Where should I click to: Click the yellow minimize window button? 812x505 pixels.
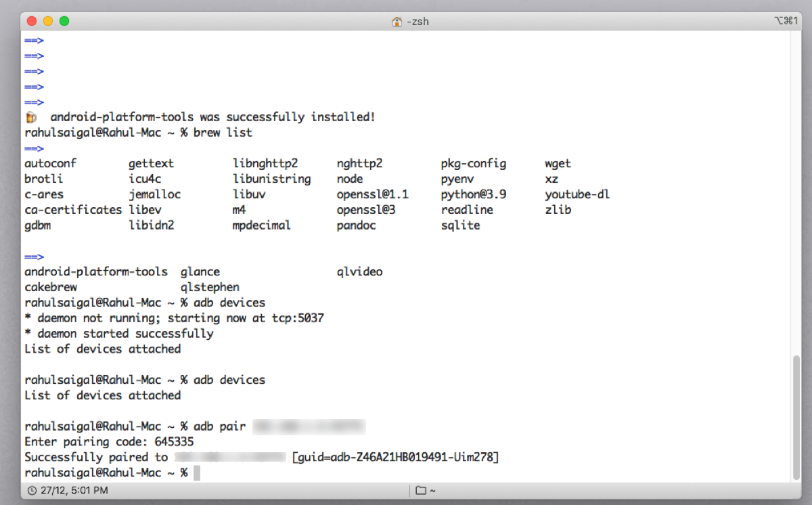click(x=48, y=21)
